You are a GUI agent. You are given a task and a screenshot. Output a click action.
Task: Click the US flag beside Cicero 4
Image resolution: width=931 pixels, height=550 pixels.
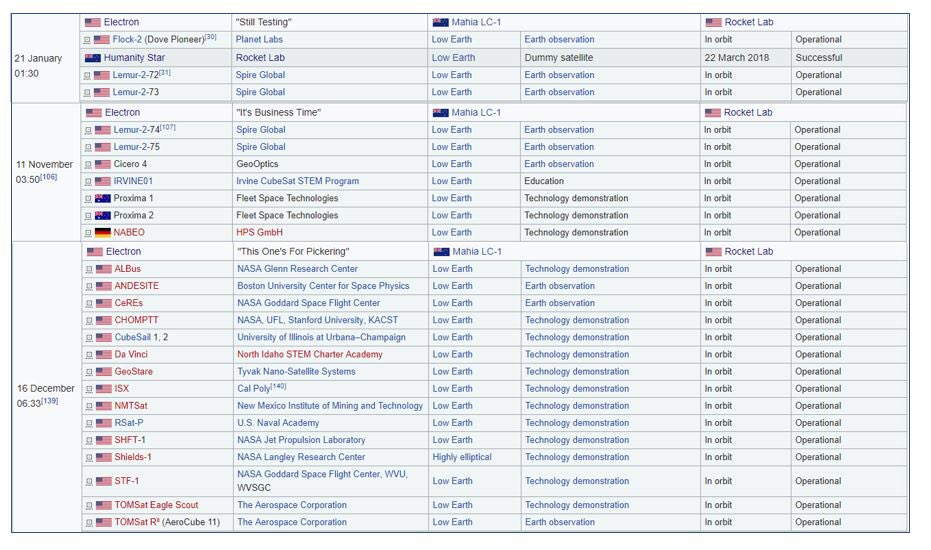(x=103, y=165)
